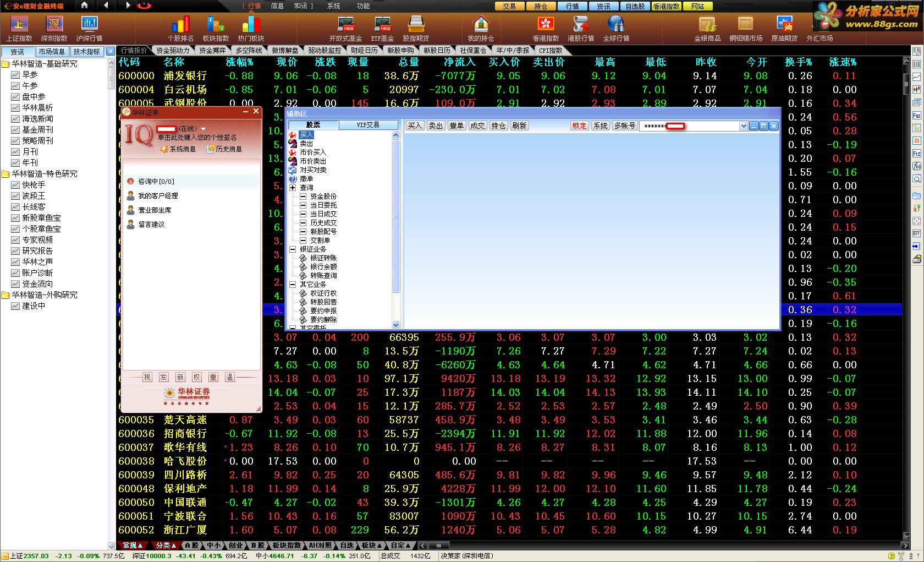Viewport: 924px width, 562px height.
Task: Toggle 早参 checkbox in sidebar
Action: (x=15, y=75)
